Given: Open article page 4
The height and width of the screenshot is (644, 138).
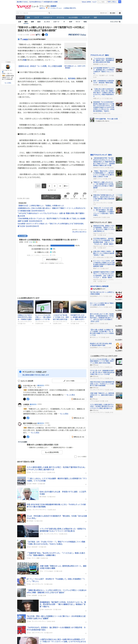Looking at the screenshot, I should pyautogui.click(x=60, y=186).
